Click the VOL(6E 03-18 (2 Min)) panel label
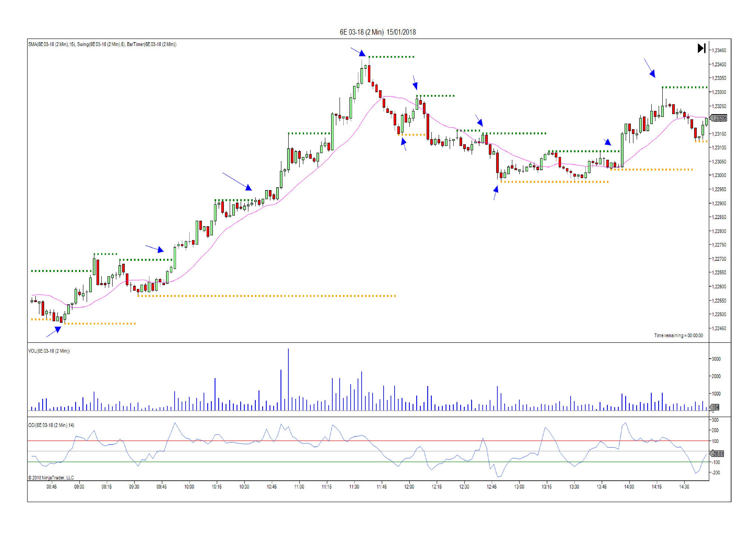Image resolution: width=756 pixels, height=534 pixels. coord(49,351)
